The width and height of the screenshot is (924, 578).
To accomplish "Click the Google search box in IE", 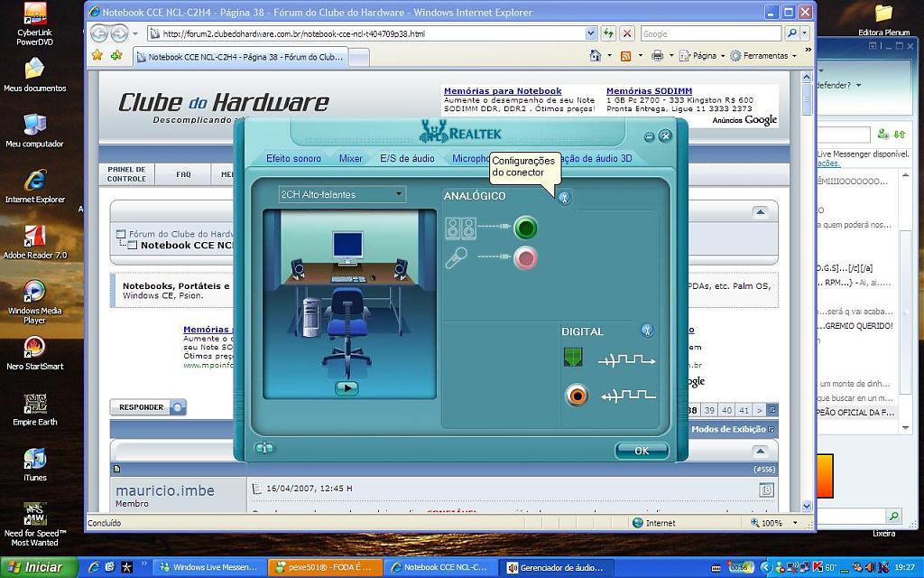I will point(711,33).
